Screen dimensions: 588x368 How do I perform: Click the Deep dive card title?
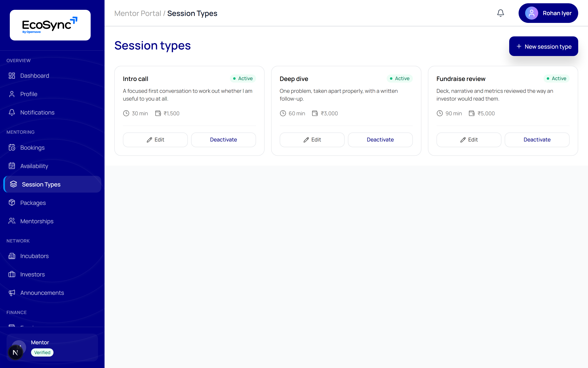(294, 79)
